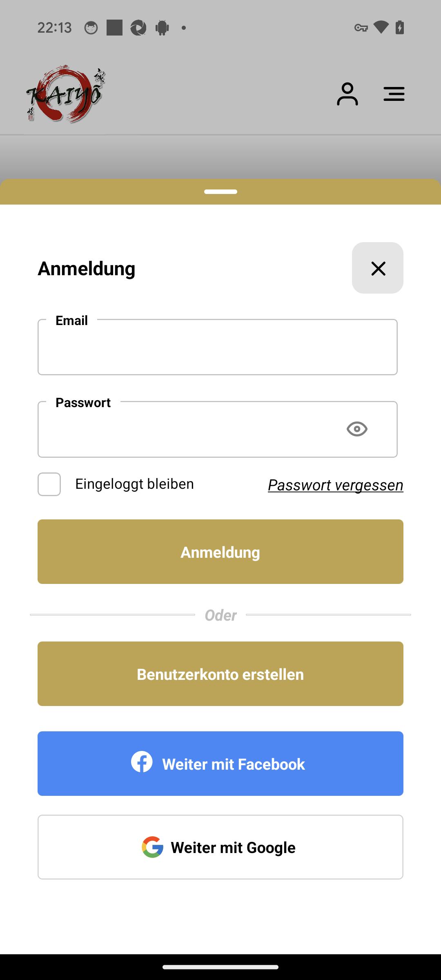Continue with the Weiter mit Facebook button
The height and width of the screenshot is (980, 441).
tap(220, 764)
